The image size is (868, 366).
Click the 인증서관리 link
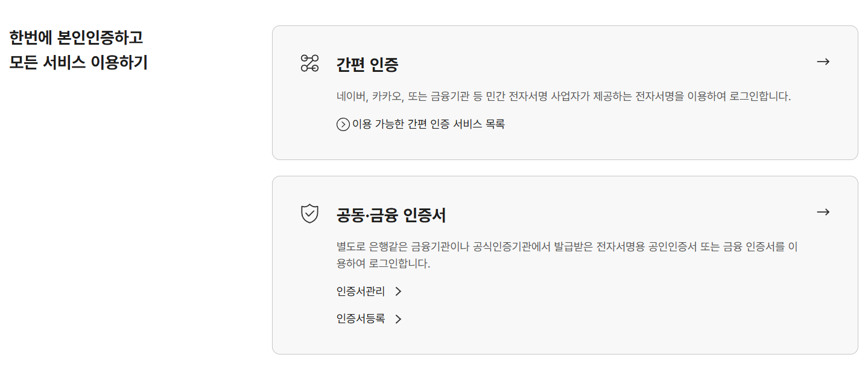pos(361,291)
